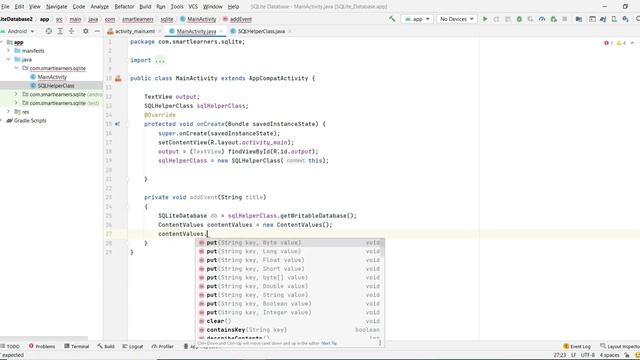Click the Next Tip link in popup

(x=329, y=343)
